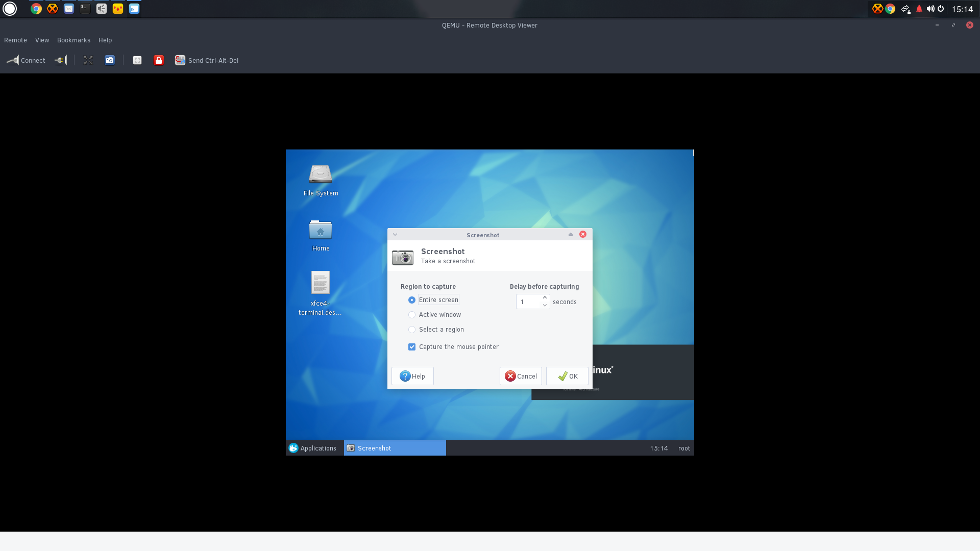
Task: Open the network arrows tray icon
Action: (x=905, y=9)
